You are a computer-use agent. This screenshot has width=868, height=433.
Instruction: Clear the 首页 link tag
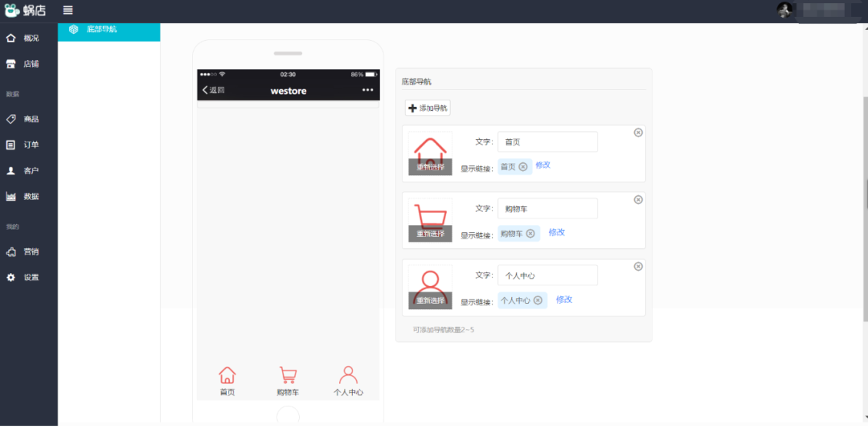[x=523, y=167]
